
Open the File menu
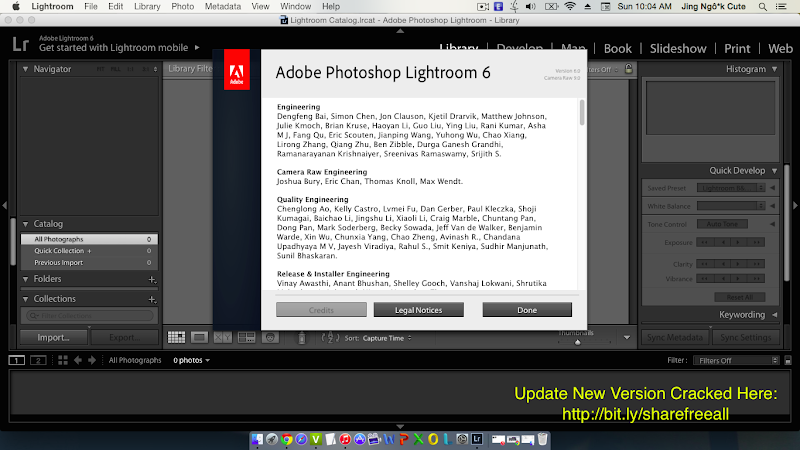(x=91, y=7)
